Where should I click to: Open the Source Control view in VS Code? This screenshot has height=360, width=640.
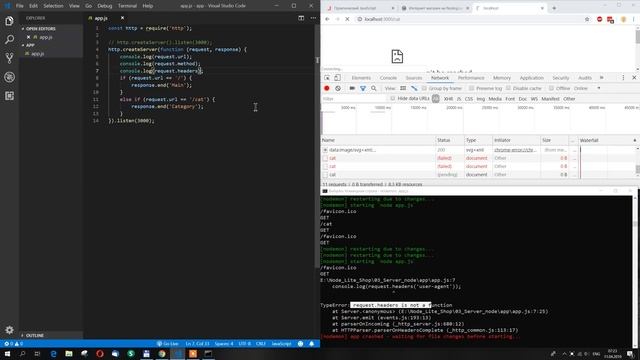coord(9,58)
